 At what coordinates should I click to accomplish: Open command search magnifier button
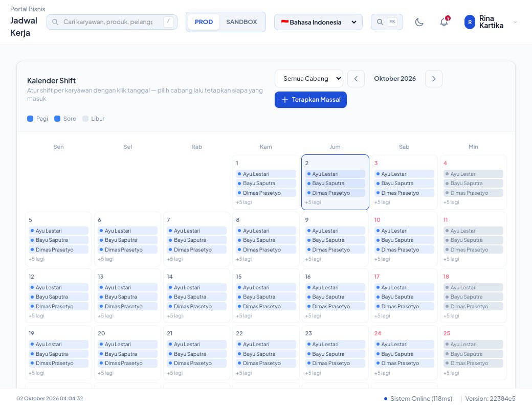pyautogui.click(x=387, y=22)
